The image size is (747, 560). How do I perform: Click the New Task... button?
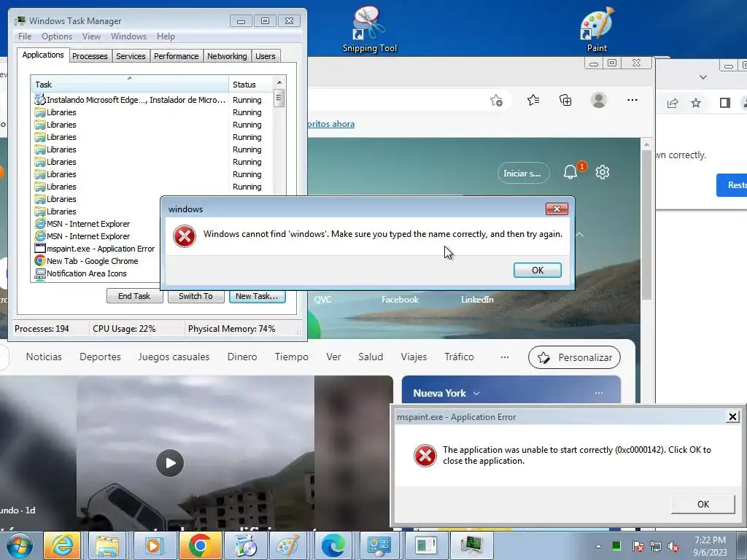(x=258, y=296)
